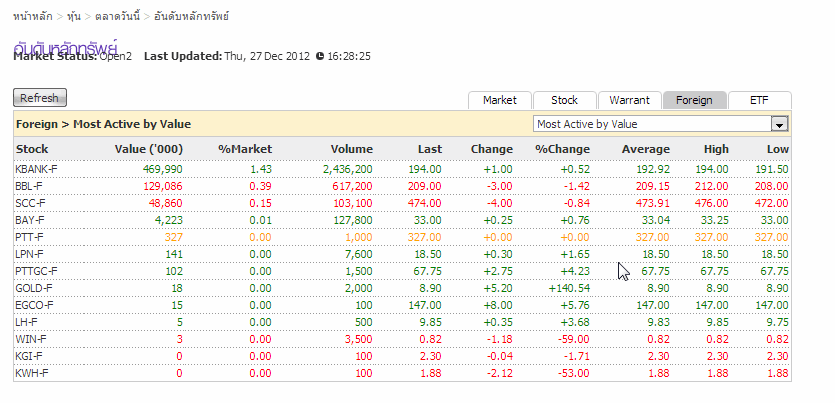Click BBL-F value 129,086
The image size is (835, 403).
pyautogui.click(x=162, y=186)
